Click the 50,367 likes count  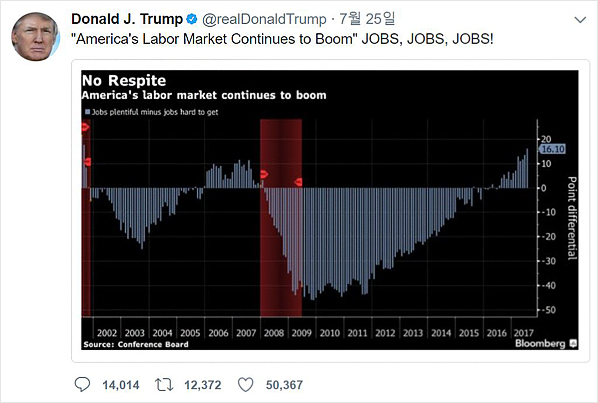click(284, 385)
